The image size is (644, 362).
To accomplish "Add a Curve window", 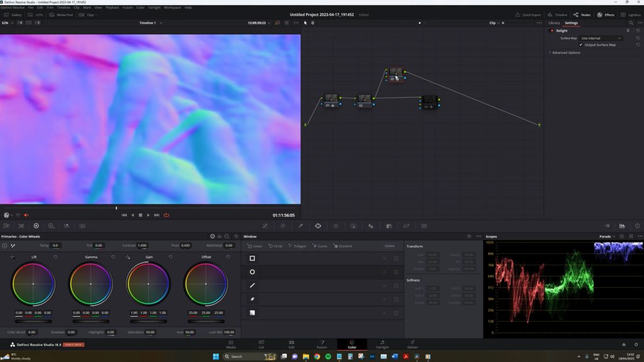I will coord(320,246).
